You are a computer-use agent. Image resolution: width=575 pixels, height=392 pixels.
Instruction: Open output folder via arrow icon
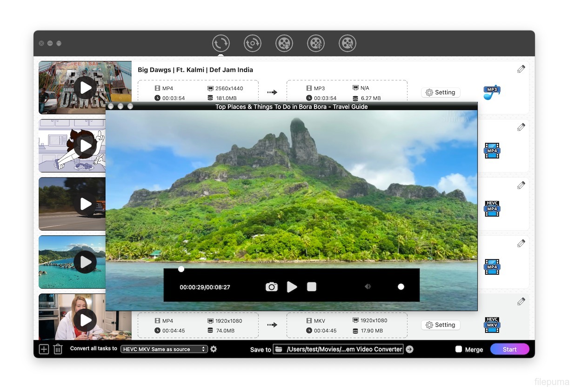click(409, 349)
